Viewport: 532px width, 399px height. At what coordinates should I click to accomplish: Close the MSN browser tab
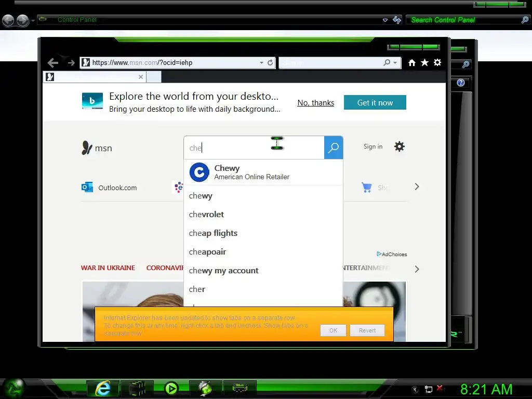pyautogui.click(x=140, y=77)
